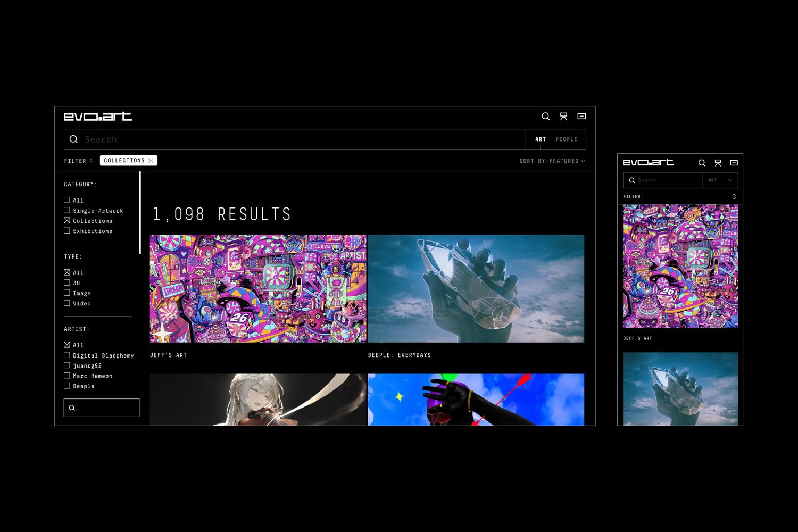798x532 pixels.
Task: Remove the Collections filter chip
Action: click(151, 160)
